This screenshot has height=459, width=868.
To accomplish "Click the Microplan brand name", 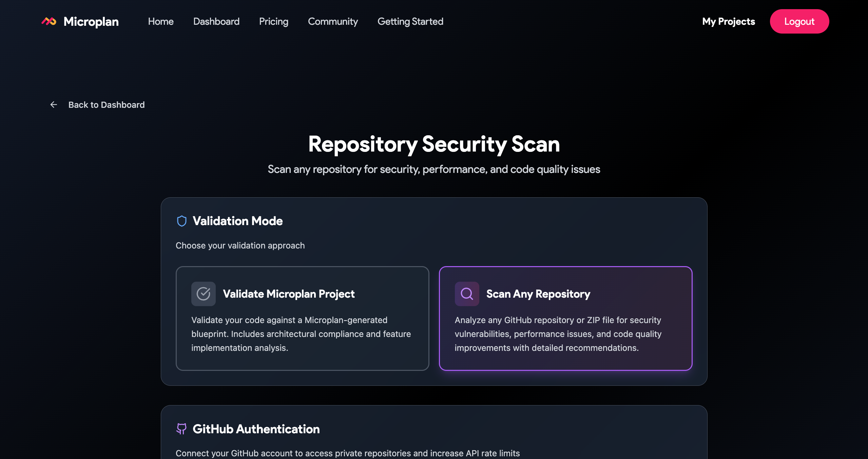I will pos(91,22).
